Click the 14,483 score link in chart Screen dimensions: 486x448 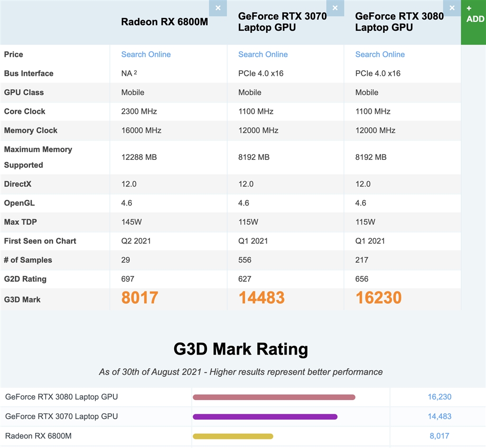point(439,416)
